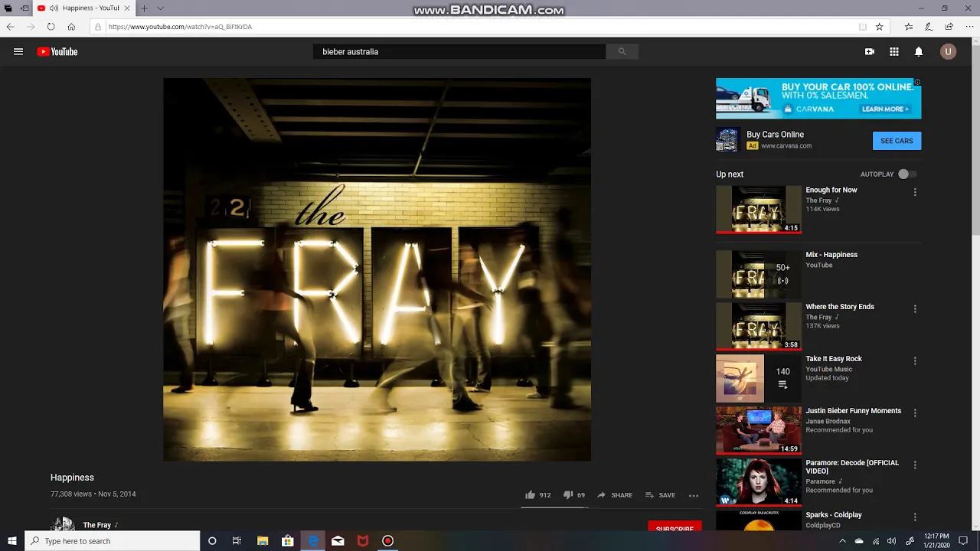Click the YouTube search field
Viewport: 980px width, 551px height.
[459, 52]
